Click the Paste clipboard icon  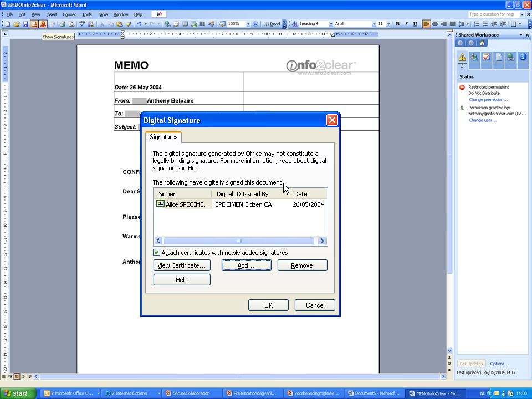pos(120,24)
